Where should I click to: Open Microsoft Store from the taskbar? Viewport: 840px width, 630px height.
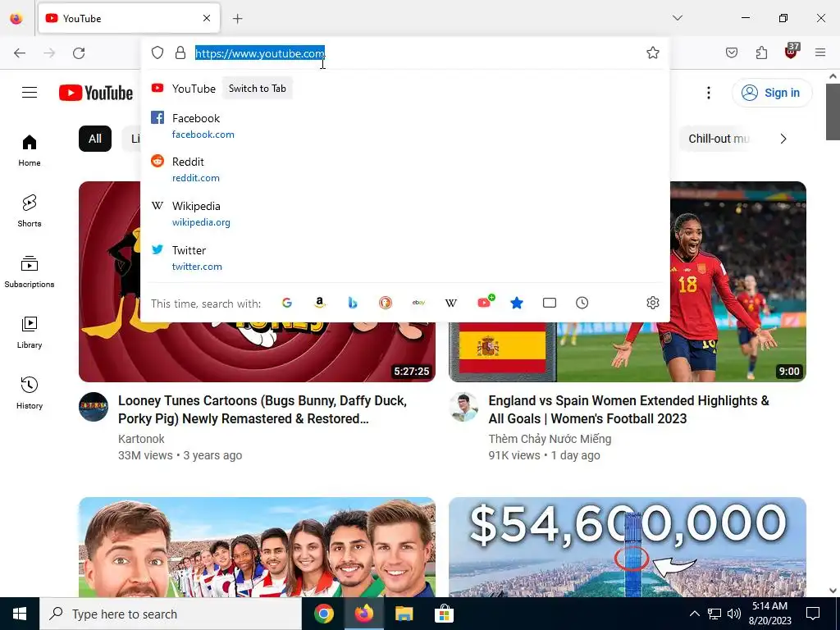[444, 614]
